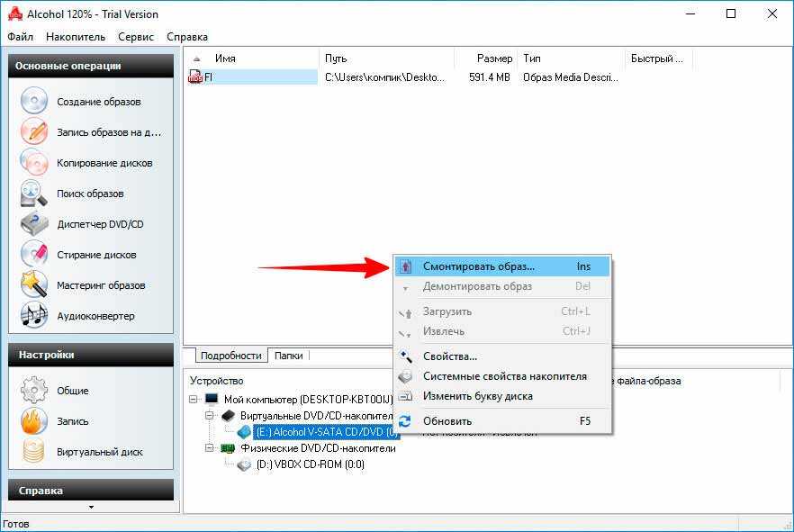Sort by the Имя column header
This screenshot has height=532, width=794.
click(x=251, y=59)
